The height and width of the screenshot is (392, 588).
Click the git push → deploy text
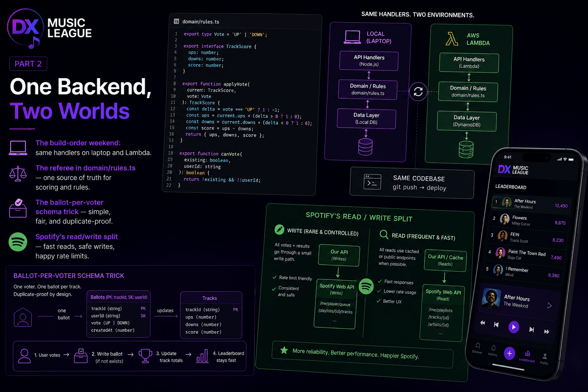(419, 188)
